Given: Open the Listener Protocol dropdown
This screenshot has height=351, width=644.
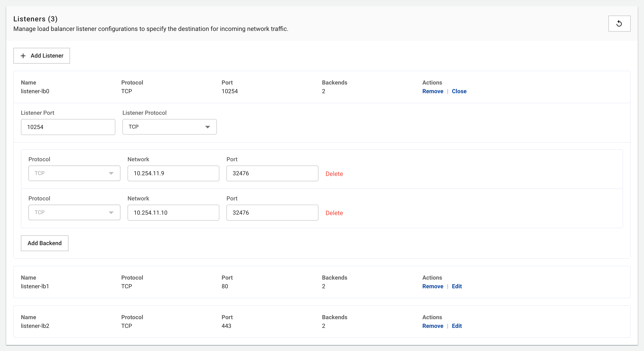Looking at the screenshot, I should coord(170,127).
